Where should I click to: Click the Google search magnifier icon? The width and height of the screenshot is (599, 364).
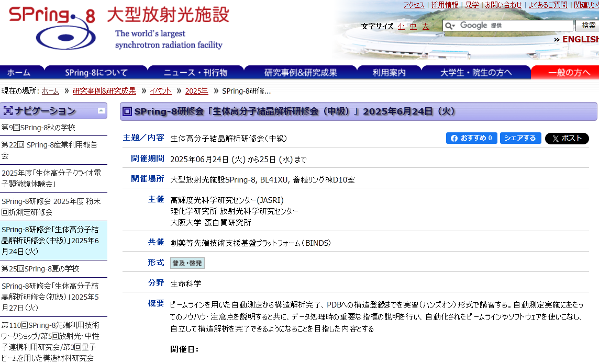[449, 26]
